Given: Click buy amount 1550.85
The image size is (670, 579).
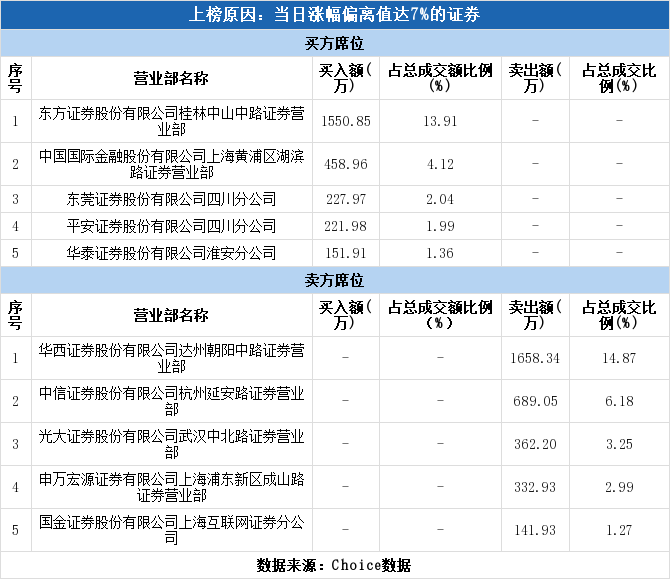Looking at the screenshot, I should (x=346, y=121).
